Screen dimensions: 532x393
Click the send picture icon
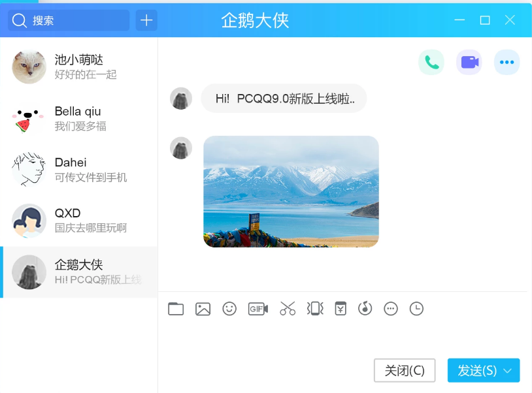click(x=203, y=309)
